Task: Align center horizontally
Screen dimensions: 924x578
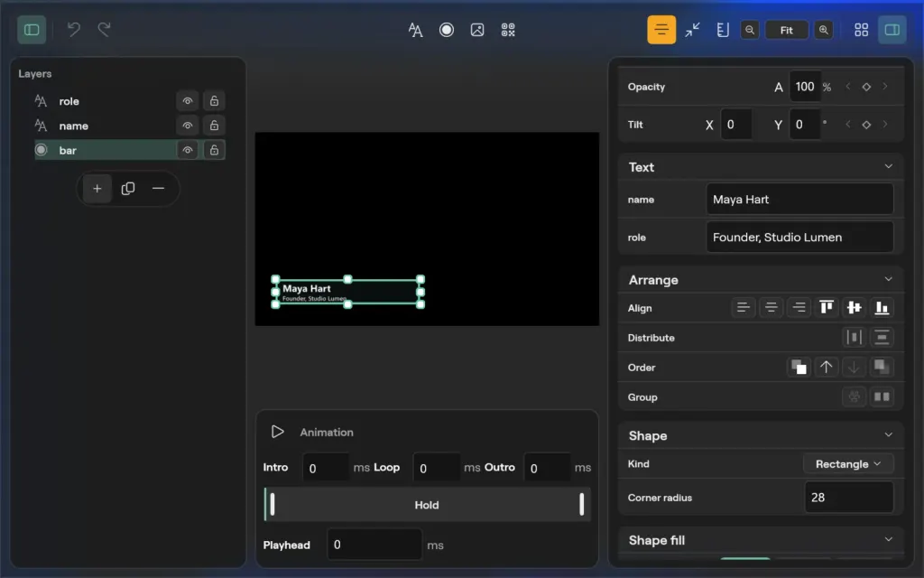Action: click(x=771, y=307)
